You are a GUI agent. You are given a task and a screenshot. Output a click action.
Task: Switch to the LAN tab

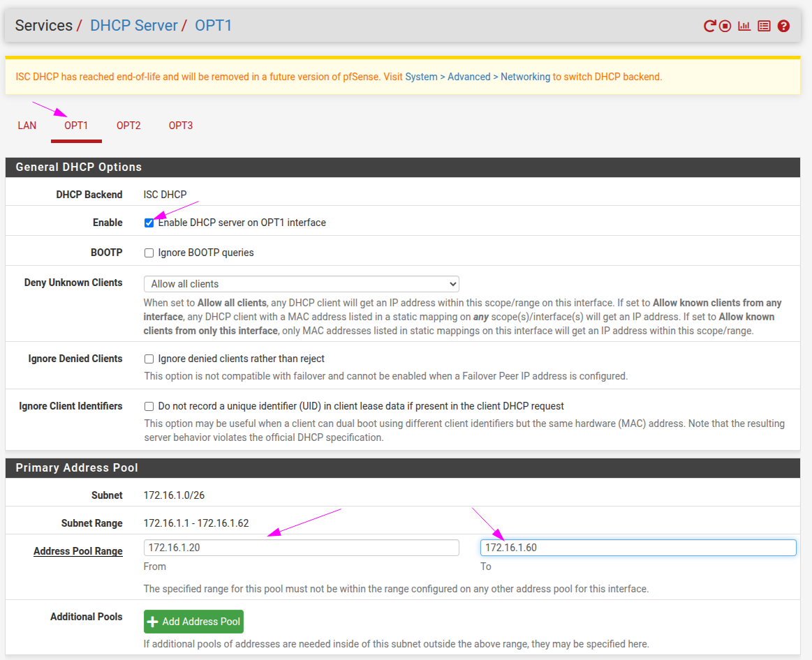click(x=27, y=126)
